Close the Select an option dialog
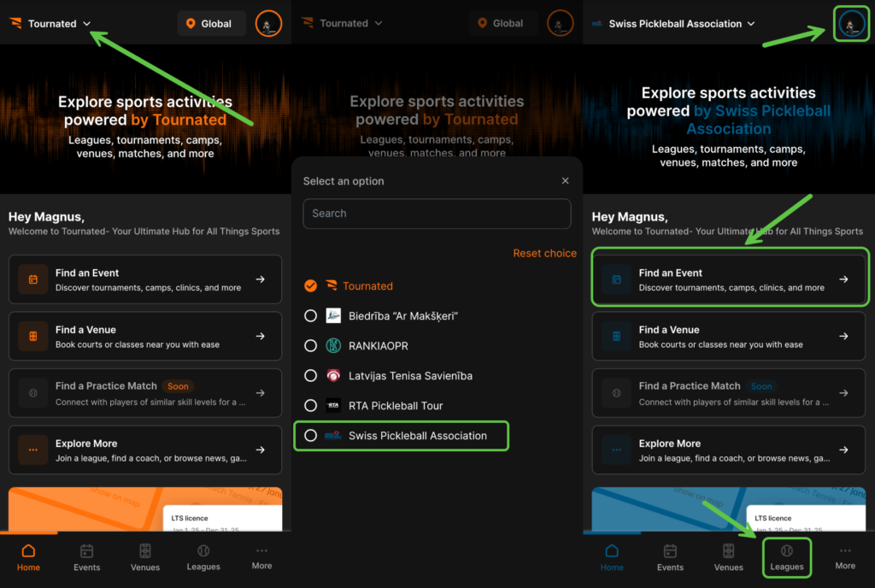The height and width of the screenshot is (588, 875). pos(566,180)
